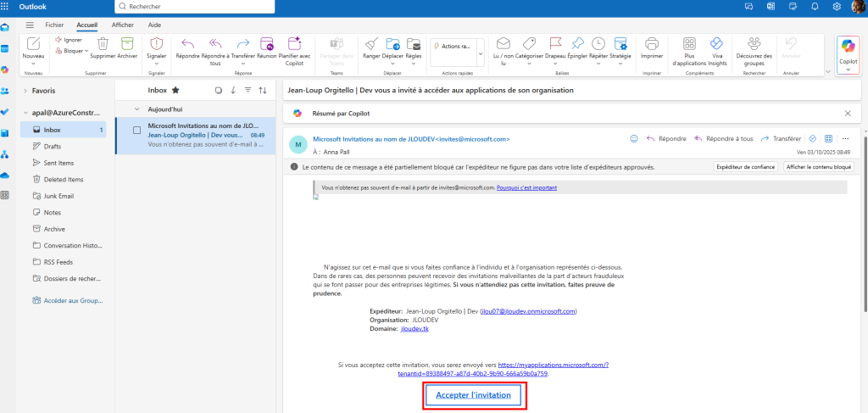868x413 pixels.
Task: Click the Afficher le contenu bloqué button
Action: pyautogui.click(x=819, y=167)
